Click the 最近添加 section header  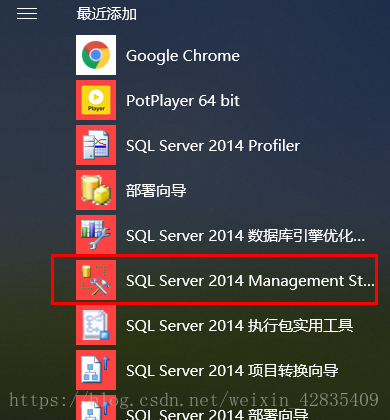point(106,14)
